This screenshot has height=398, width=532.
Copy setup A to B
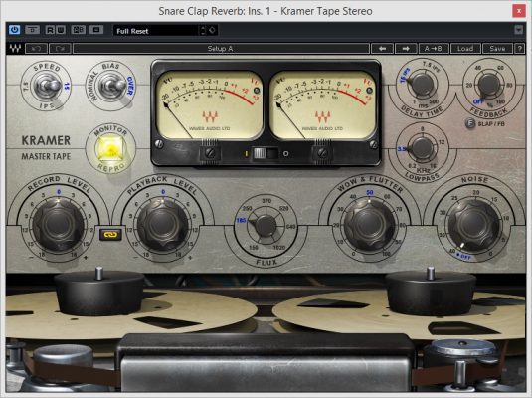(x=434, y=48)
